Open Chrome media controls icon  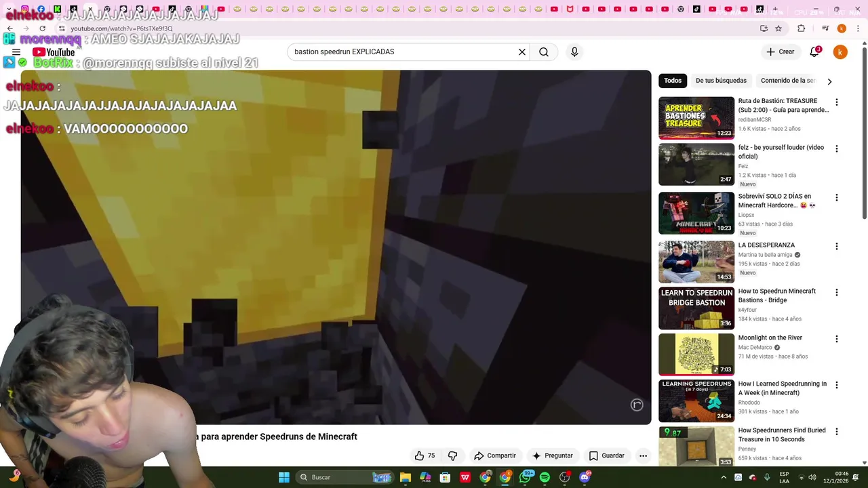pyautogui.click(x=825, y=28)
